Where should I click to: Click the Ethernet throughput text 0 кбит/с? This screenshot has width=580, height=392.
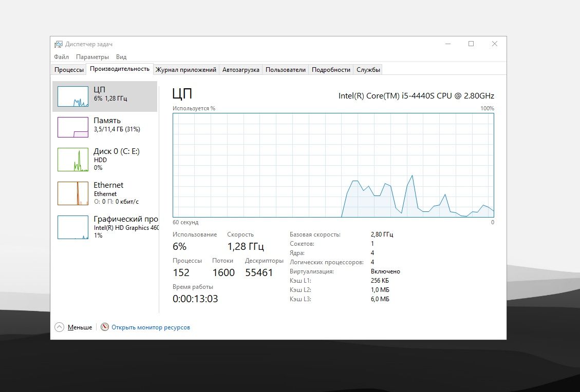tap(127, 202)
